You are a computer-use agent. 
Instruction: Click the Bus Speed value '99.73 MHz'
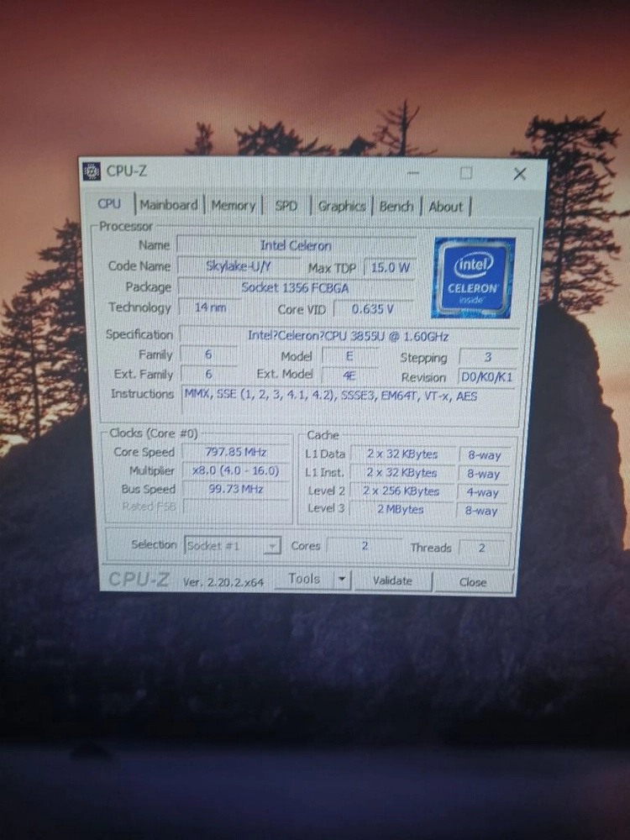tap(236, 489)
